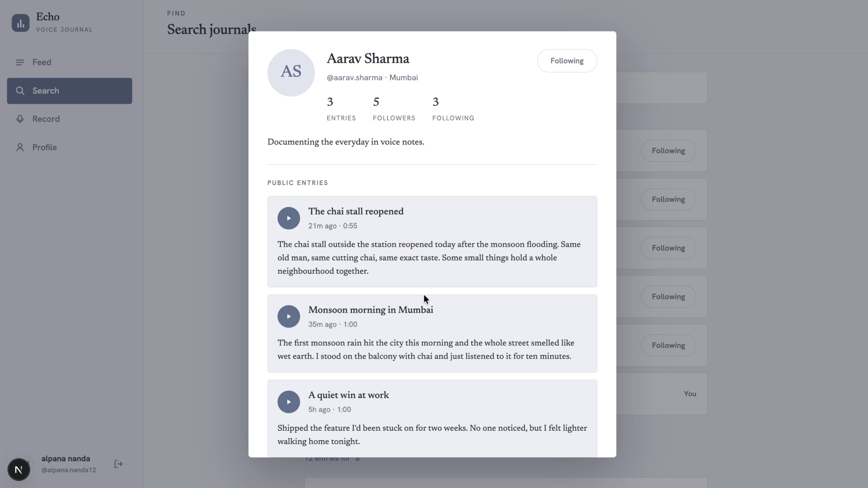Play "The chai stall reopened" entry
This screenshot has height=488, width=868.
coord(288,218)
